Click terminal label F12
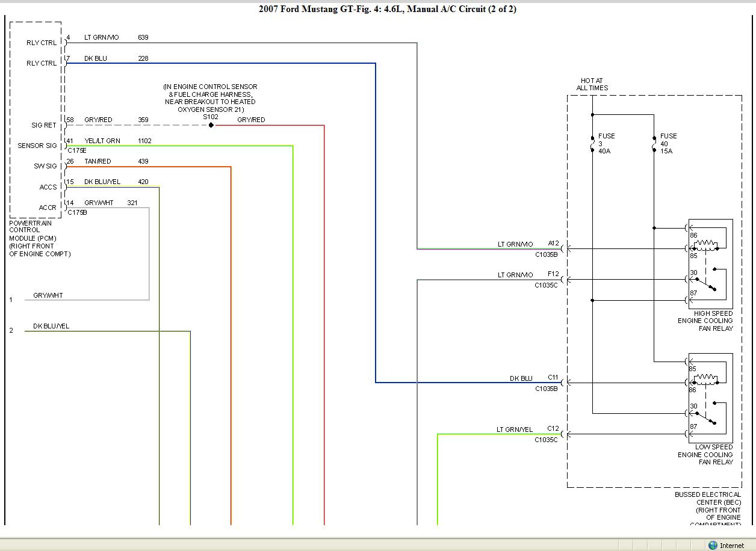 click(554, 274)
